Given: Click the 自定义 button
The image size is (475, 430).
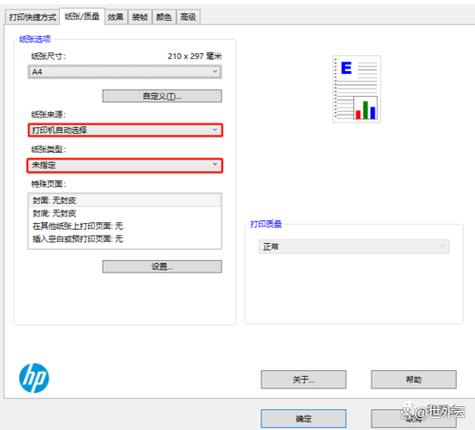Looking at the screenshot, I should point(162,96).
